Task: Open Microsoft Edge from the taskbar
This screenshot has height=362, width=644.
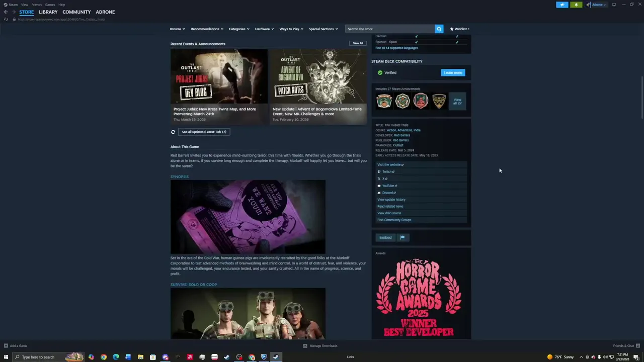Action: pyautogui.click(x=116, y=357)
